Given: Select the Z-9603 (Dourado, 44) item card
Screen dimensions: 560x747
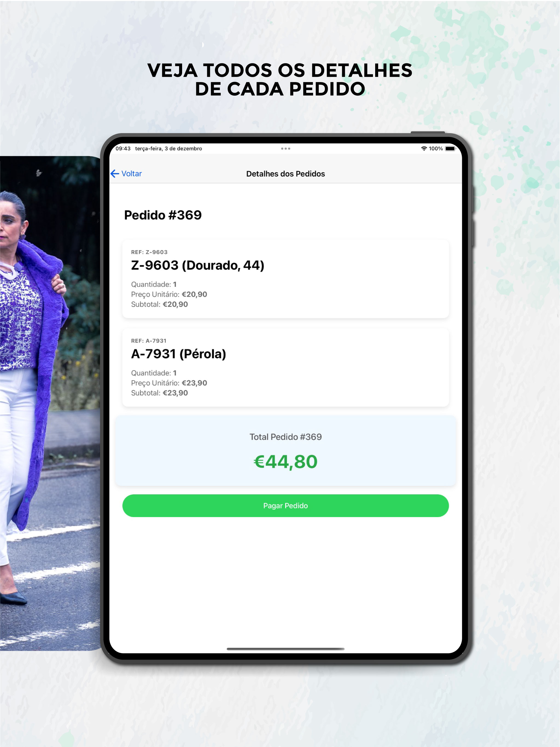Looking at the screenshot, I should [x=285, y=279].
